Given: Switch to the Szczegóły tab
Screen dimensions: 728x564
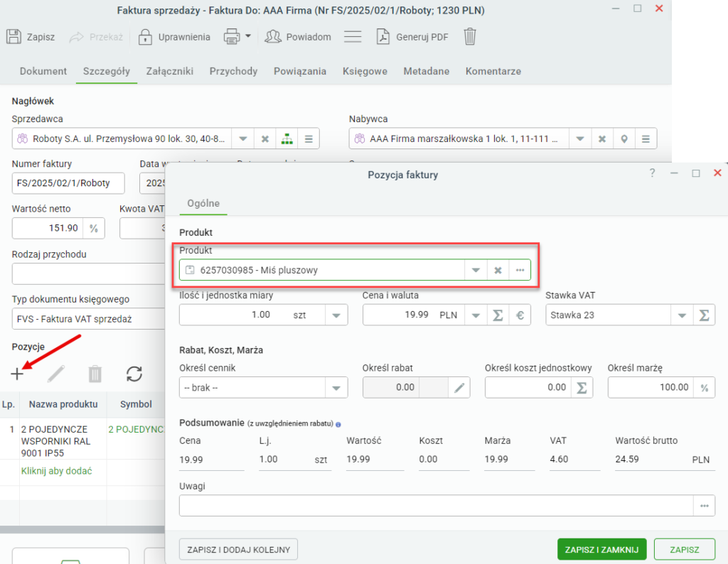Looking at the screenshot, I should point(107,71).
